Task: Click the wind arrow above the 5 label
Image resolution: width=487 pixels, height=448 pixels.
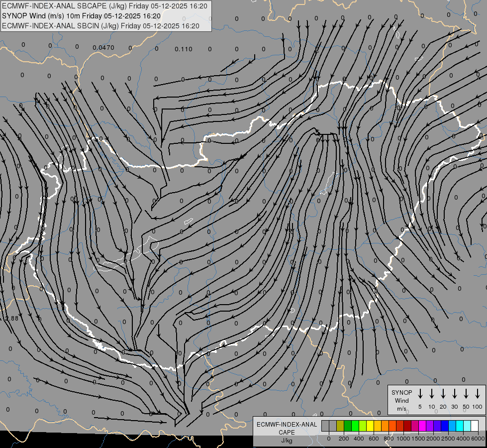Action: (420, 394)
